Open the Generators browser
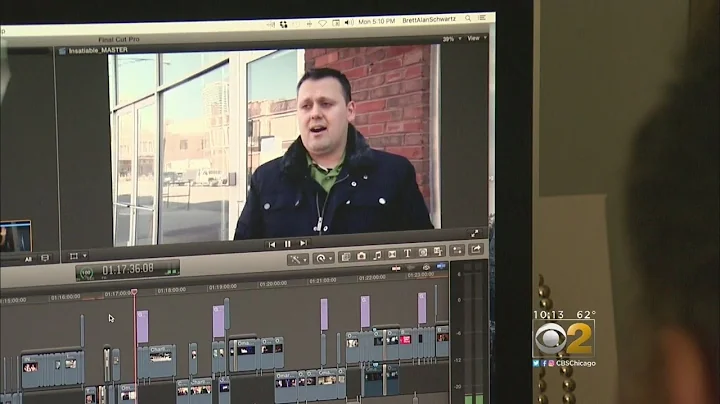 (x=423, y=252)
